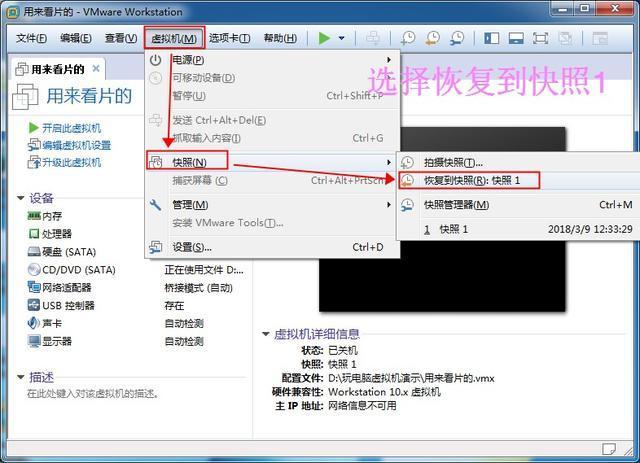
Task: Click the 虚拟机(M) menu
Action: [x=174, y=38]
